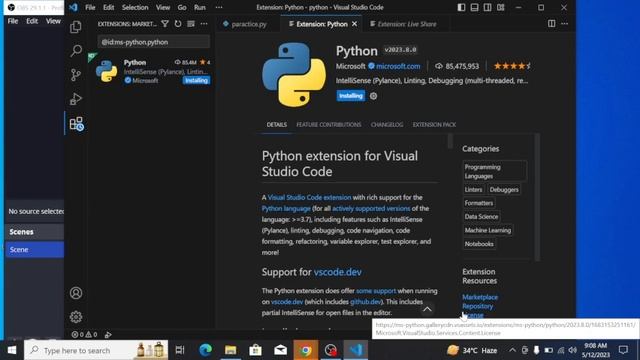Open the Selection menu

pos(135,7)
